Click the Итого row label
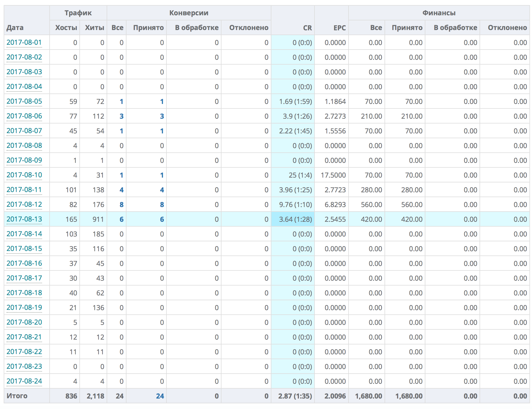The image size is (532, 409). tap(17, 396)
